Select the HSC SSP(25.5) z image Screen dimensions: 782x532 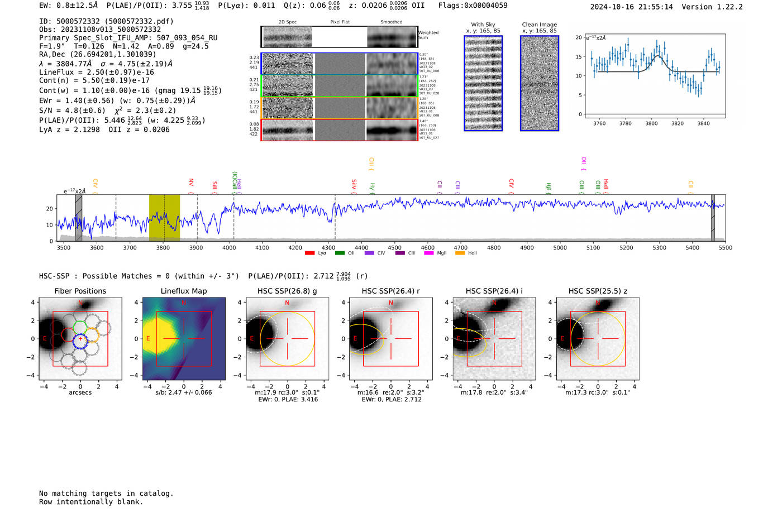[598, 339]
